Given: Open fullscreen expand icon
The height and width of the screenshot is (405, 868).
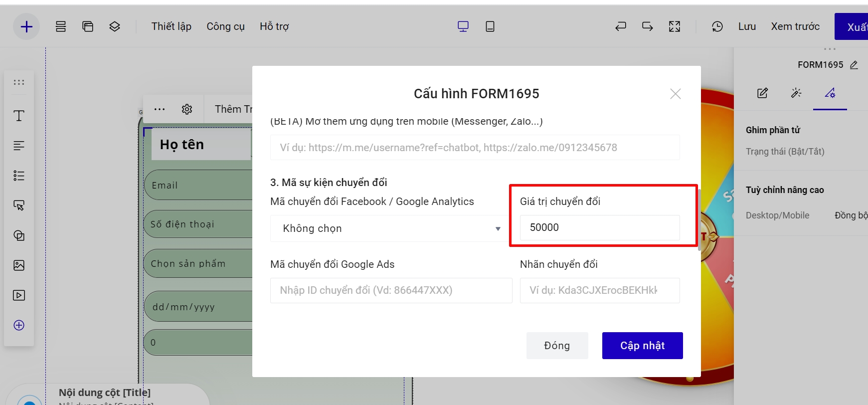Looking at the screenshot, I should [674, 26].
